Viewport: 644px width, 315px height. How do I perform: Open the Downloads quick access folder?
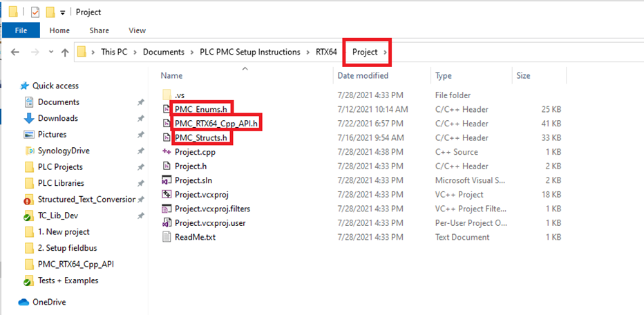click(x=57, y=118)
